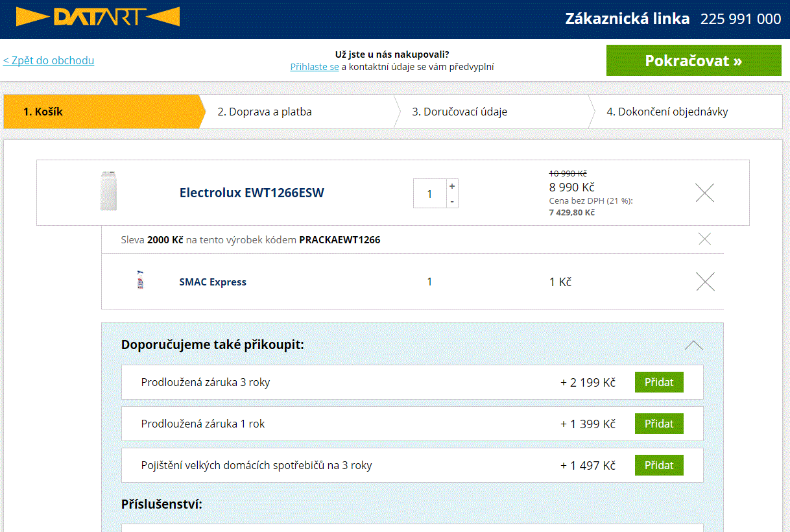Increase Electrolux quantity with plus button
The height and width of the screenshot is (532, 790).
coord(452,186)
